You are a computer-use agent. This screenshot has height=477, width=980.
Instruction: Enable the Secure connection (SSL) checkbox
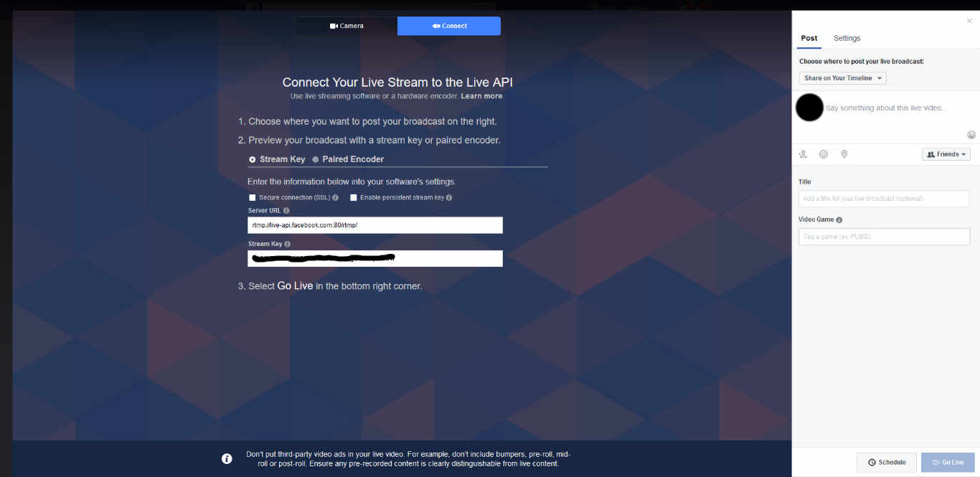pyautogui.click(x=252, y=197)
